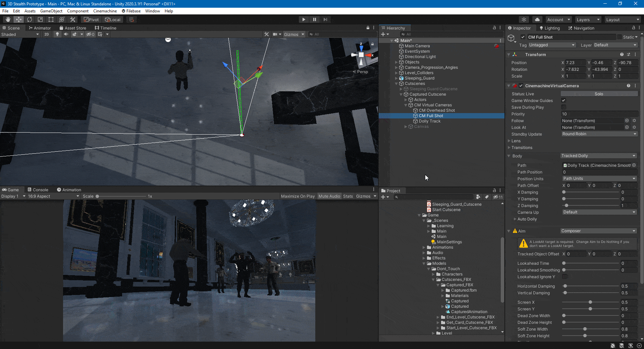Toggle 2D mode in Scene view
644x349 pixels.
point(47,34)
